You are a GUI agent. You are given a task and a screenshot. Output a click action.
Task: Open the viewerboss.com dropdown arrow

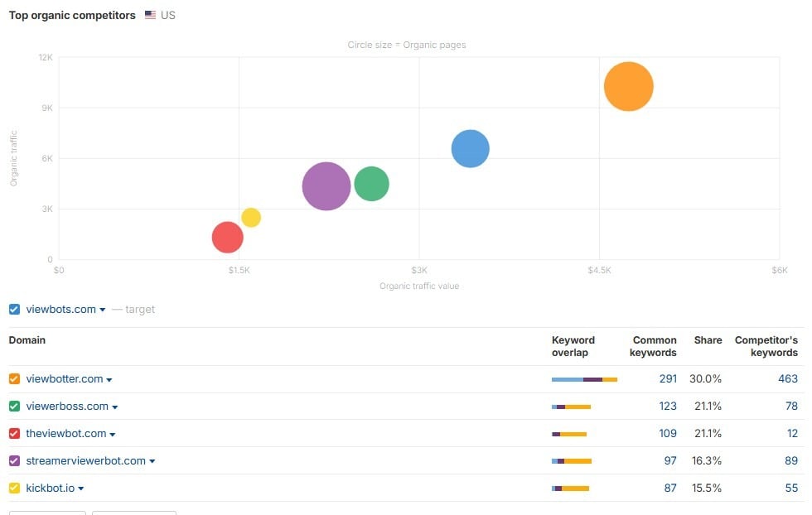click(x=115, y=407)
